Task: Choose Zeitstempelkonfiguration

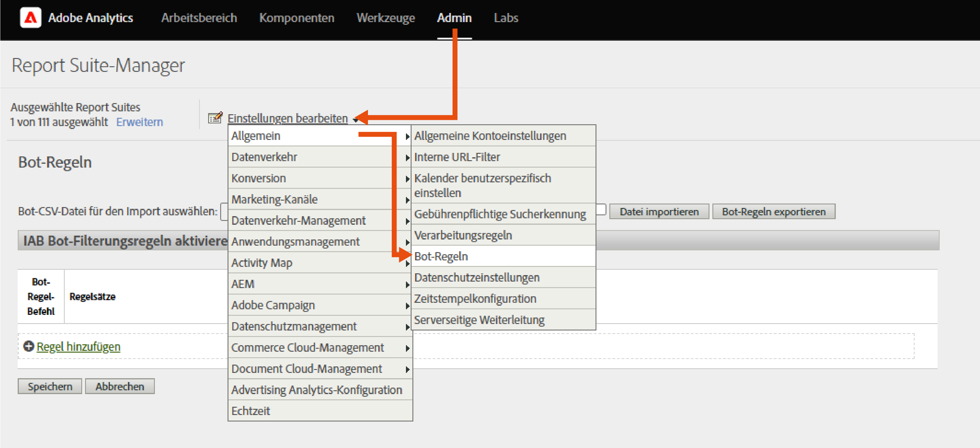Action: (x=503, y=299)
